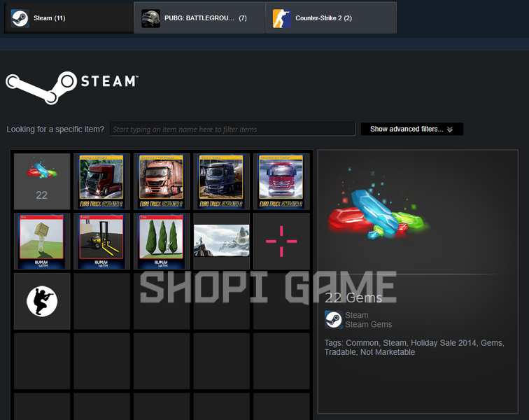Select the blue truck Euro Truck card
Viewport: 529px width, 420px height.
tap(221, 181)
